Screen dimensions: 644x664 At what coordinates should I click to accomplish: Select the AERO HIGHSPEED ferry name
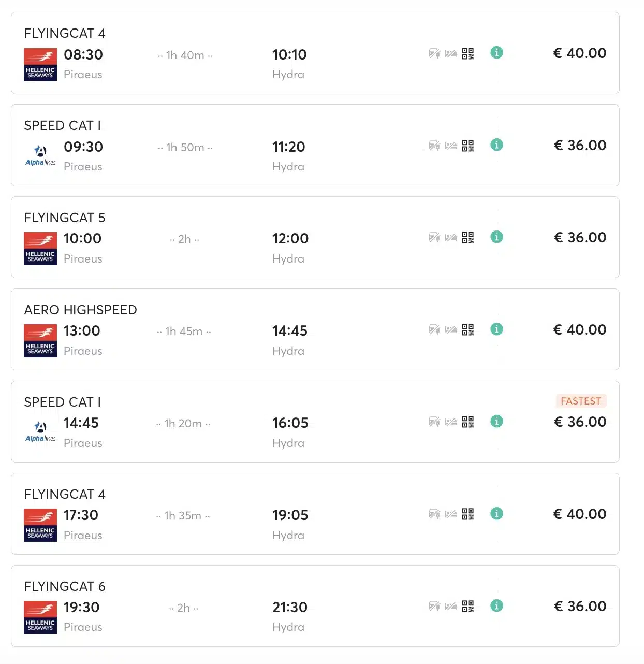pyautogui.click(x=80, y=310)
